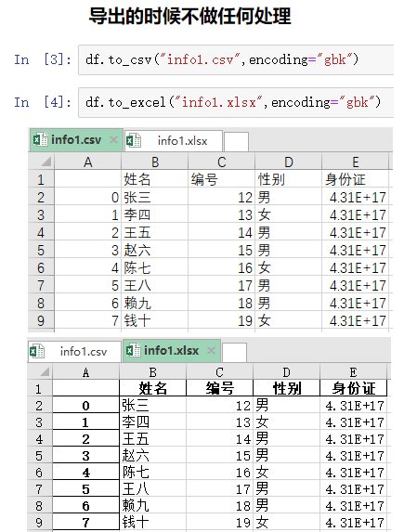Click the title 导出的时候不做任何处理

click(190, 17)
